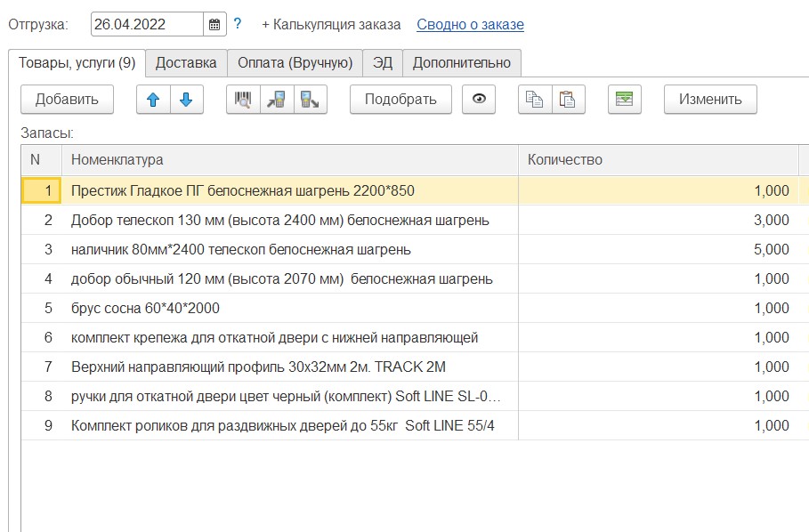Toggle the eye preview icon

(478, 99)
